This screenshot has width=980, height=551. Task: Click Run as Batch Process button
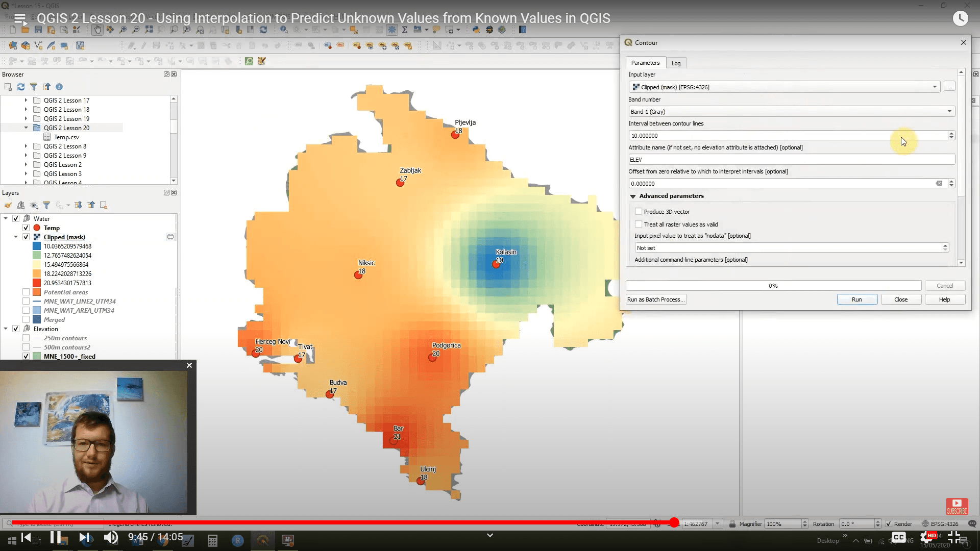point(656,299)
